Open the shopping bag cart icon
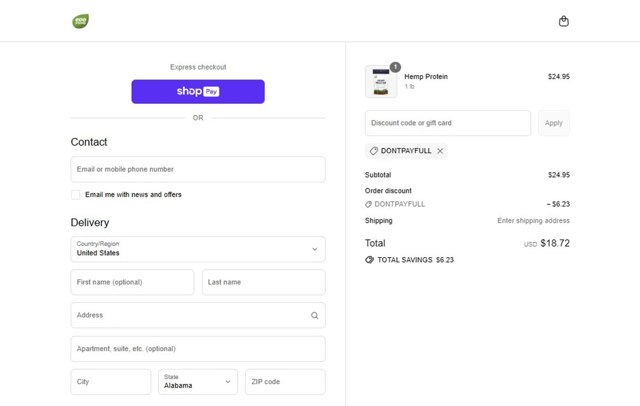This screenshot has width=640, height=406. (x=564, y=21)
